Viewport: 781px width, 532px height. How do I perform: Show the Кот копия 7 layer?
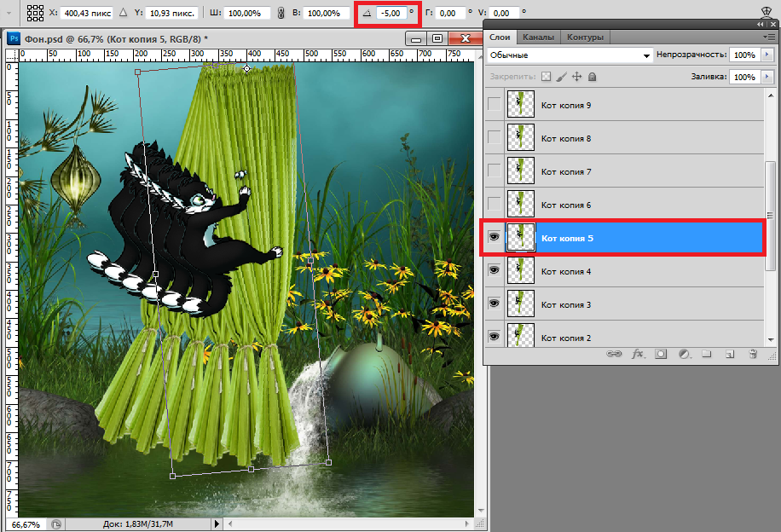click(494, 171)
